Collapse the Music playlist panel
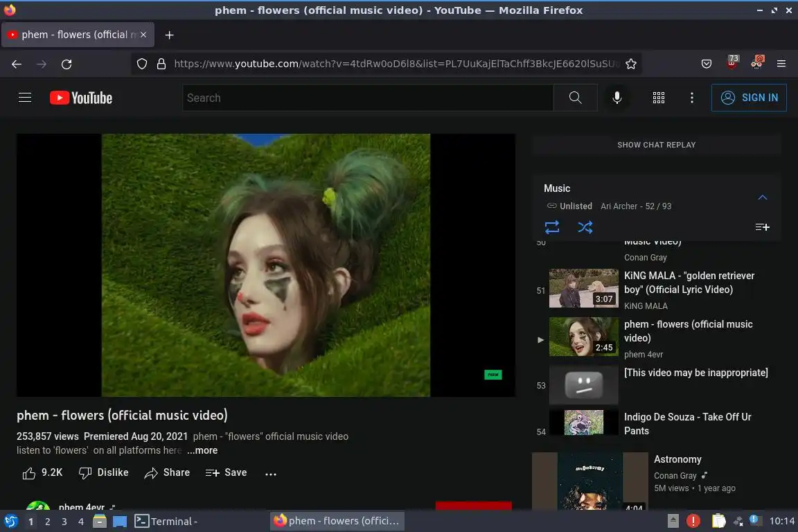 coord(763,197)
